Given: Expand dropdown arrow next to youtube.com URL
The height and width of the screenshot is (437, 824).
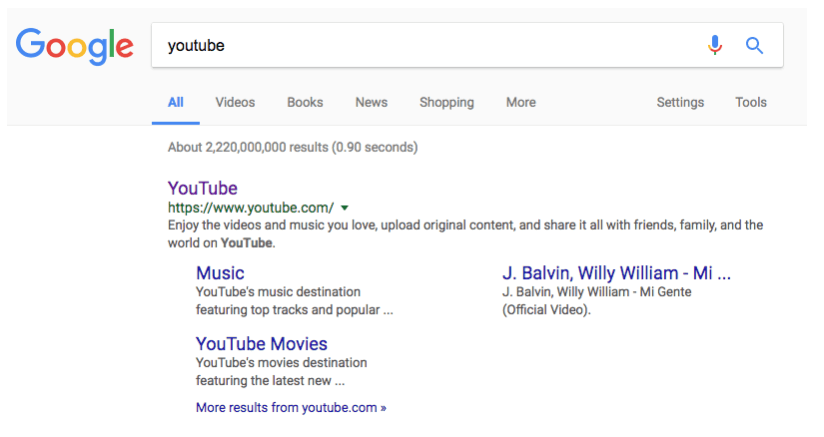Looking at the screenshot, I should pyautogui.click(x=344, y=208).
